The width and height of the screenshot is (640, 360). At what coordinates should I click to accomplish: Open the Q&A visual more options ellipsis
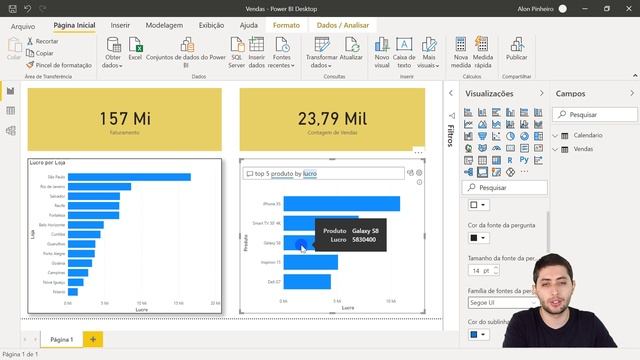[418, 152]
